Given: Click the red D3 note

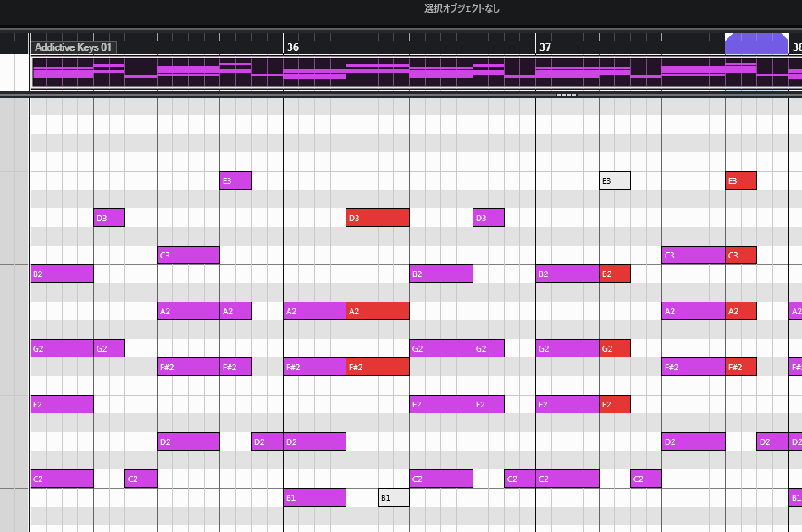Looking at the screenshot, I should click(378, 218).
